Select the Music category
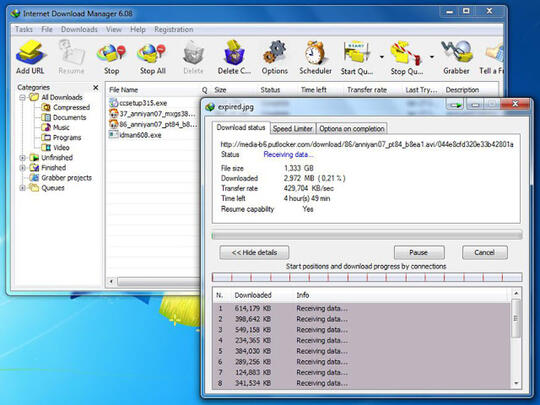This screenshot has width=540, height=405. coord(55,127)
